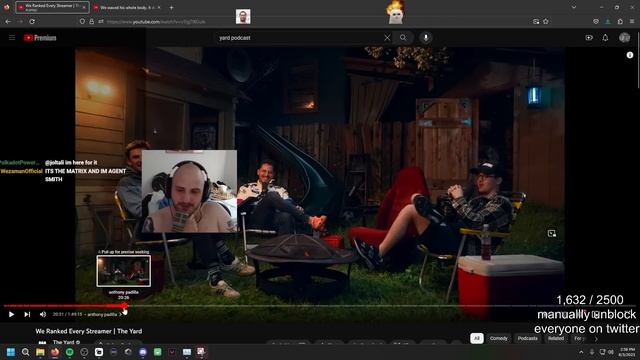Expand the 'anthony padilla' chapter label

pos(104,314)
